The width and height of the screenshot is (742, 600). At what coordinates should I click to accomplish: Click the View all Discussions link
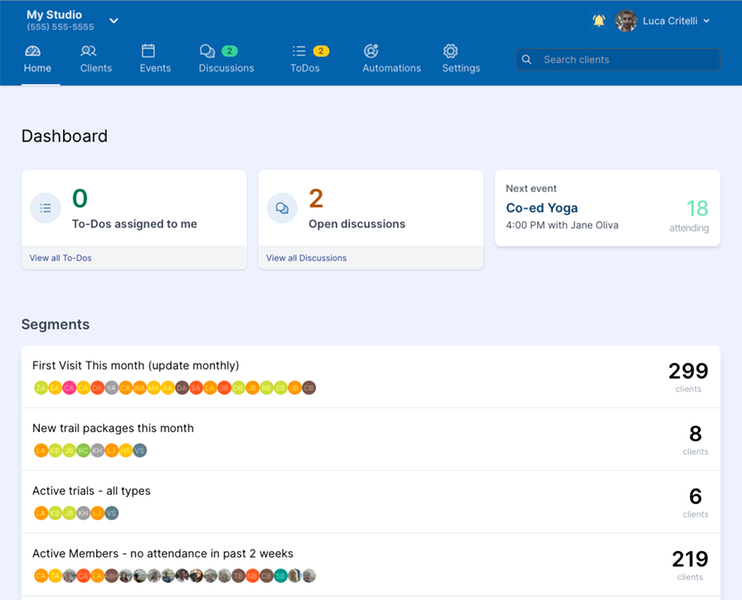(x=306, y=258)
